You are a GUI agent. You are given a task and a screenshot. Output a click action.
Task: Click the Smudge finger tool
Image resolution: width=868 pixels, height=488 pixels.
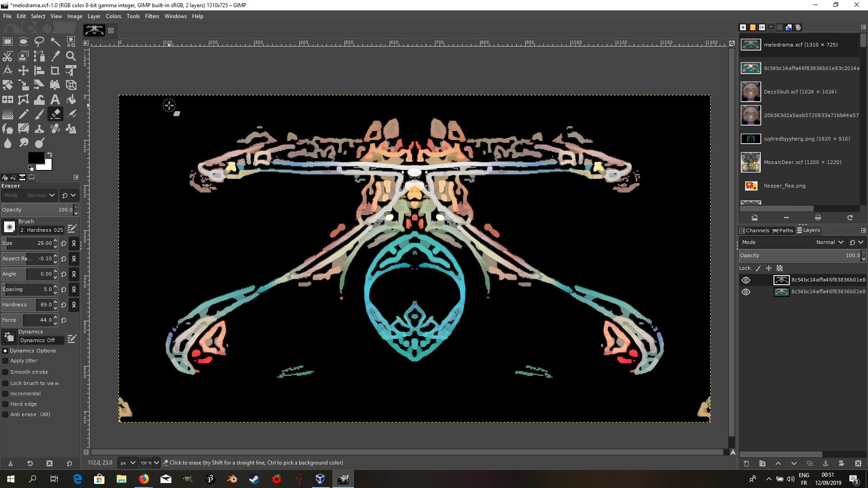(x=24, y=143)
